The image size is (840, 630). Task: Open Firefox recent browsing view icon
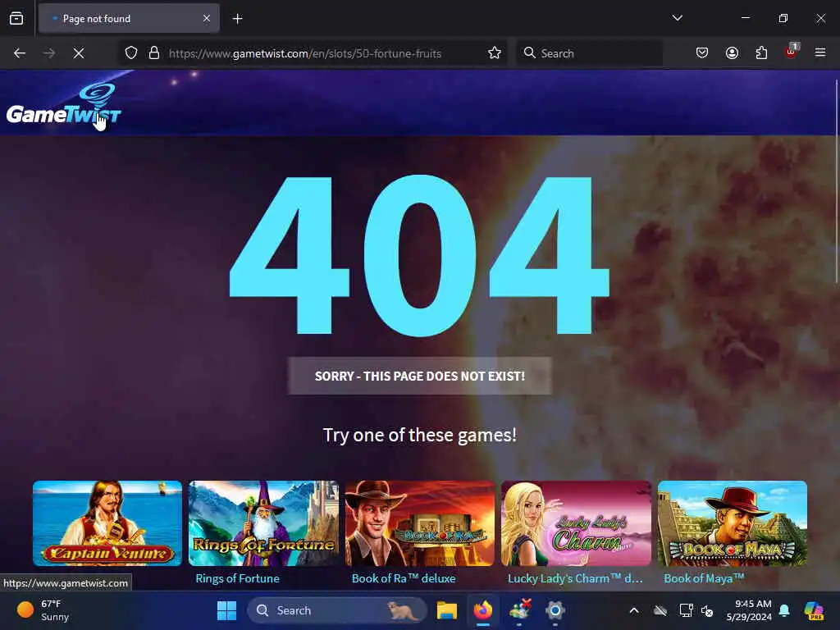tap(16, 19)
